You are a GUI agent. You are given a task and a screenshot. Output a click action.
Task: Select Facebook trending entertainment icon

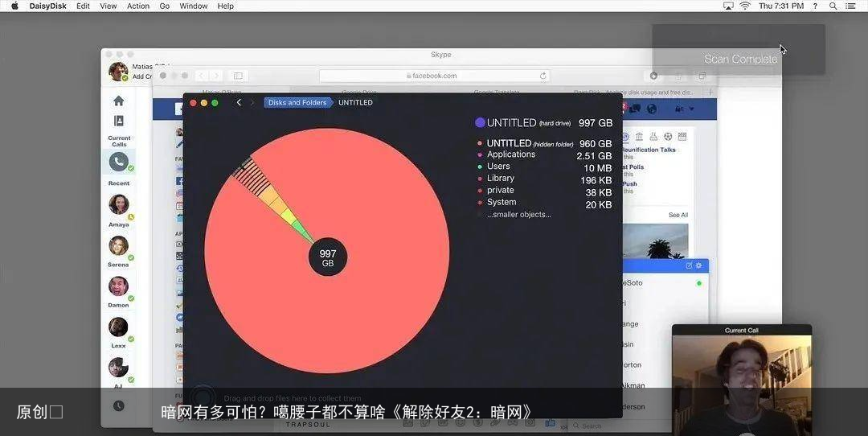click(x=682, y=136)
